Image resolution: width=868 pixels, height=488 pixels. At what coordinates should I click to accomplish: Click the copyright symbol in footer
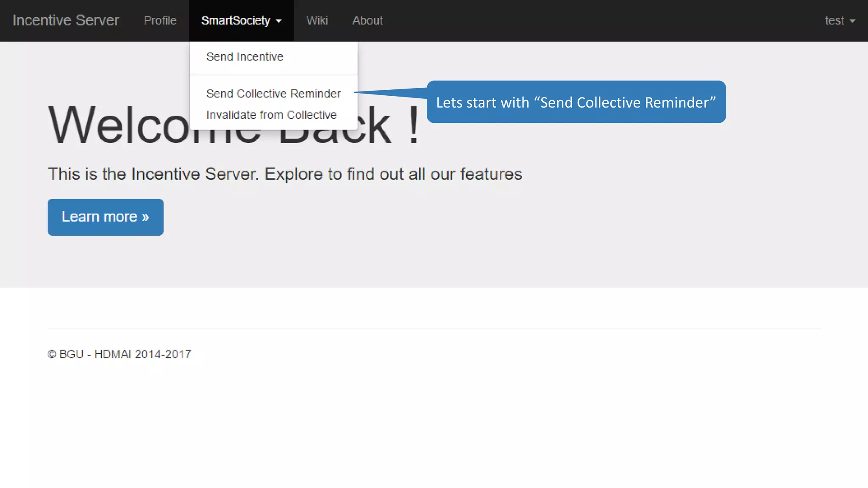point(52,354)
